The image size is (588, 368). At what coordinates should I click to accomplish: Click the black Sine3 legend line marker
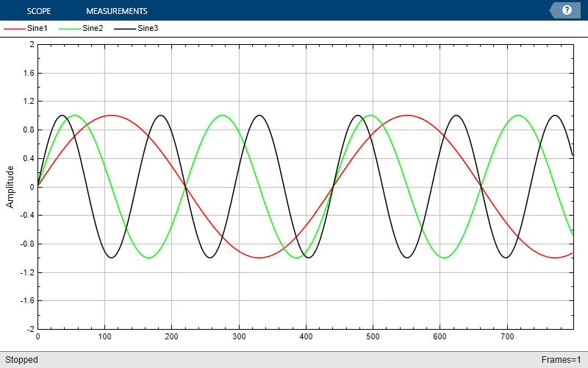[125, 29]
